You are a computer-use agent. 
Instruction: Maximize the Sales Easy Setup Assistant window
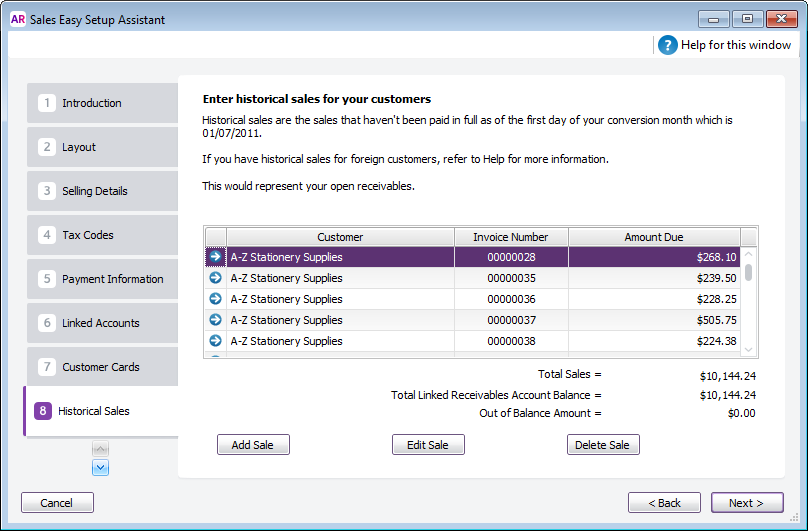click(747, 19)
